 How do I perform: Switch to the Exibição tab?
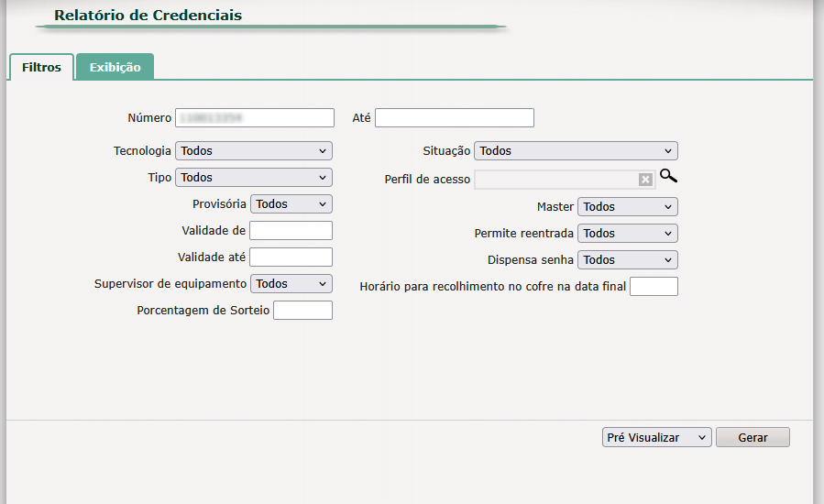pyautogui.click(x=115, y=67)
